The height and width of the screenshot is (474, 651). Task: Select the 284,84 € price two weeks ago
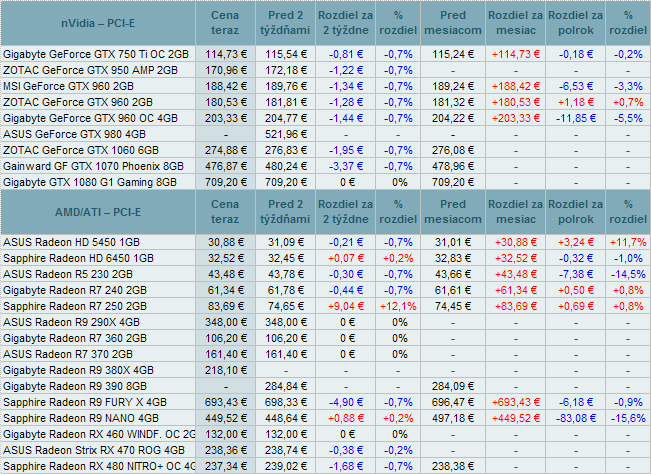tap(286, 386)
